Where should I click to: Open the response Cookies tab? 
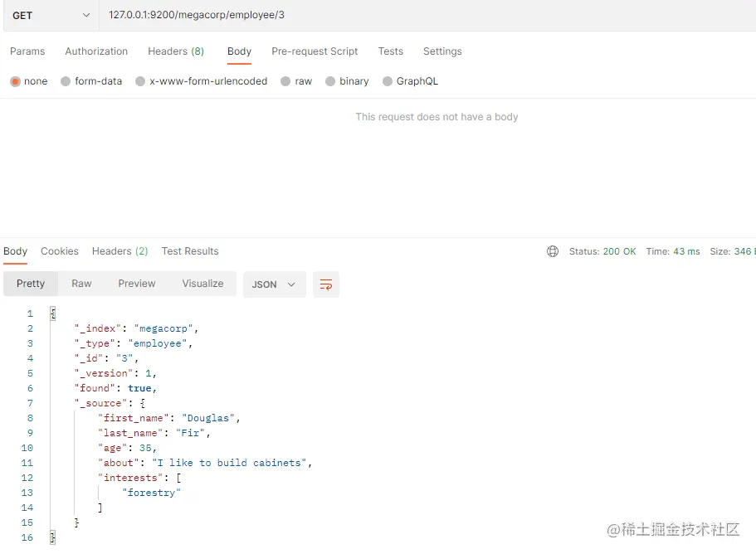[x=59, y=251]
